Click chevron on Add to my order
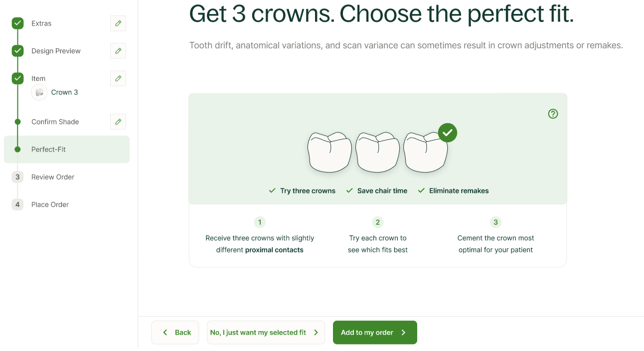The height and width of the screenshot is (351, 644). [x=404, y=333]
